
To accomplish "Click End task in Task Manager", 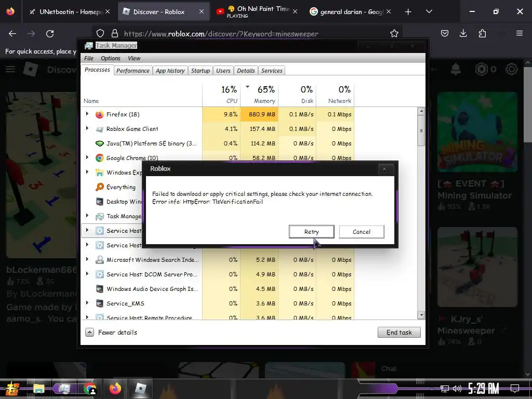I will pyautogui.click(x=399, y=332).
